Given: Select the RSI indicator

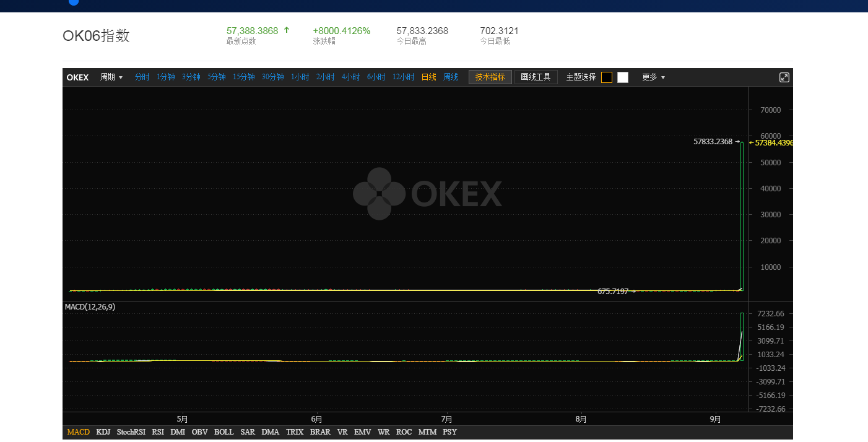Looking at the screenshot, I should tap(158, 432).
